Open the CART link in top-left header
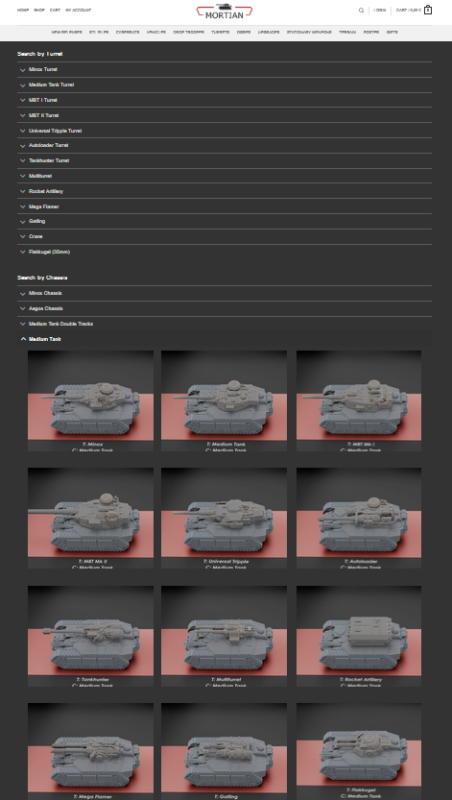This screenshot has width=452, height=800. tap(55, 10)
